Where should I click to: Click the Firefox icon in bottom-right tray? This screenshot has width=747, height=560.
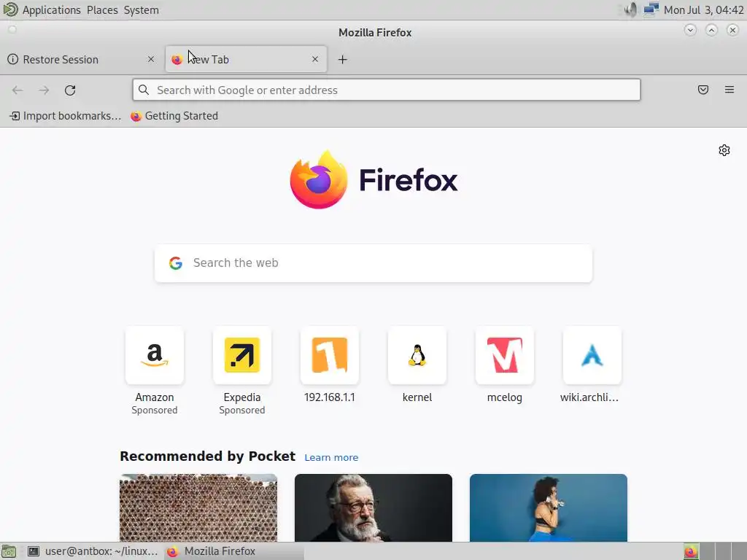tap(691, 551)
